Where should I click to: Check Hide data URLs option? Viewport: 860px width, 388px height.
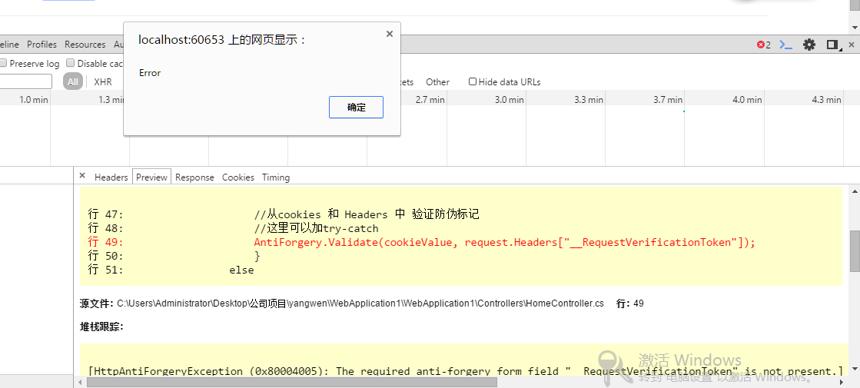tap(472, 82)
